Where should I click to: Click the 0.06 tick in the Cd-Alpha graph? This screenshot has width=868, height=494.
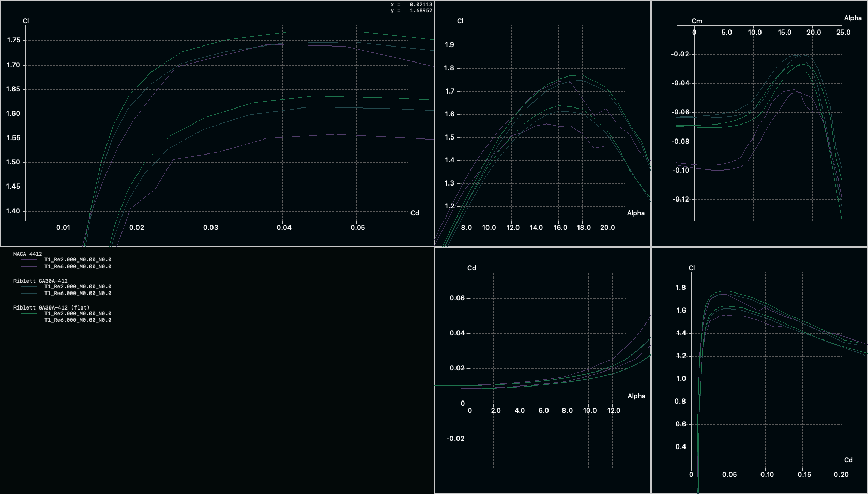tap(457, 298)
